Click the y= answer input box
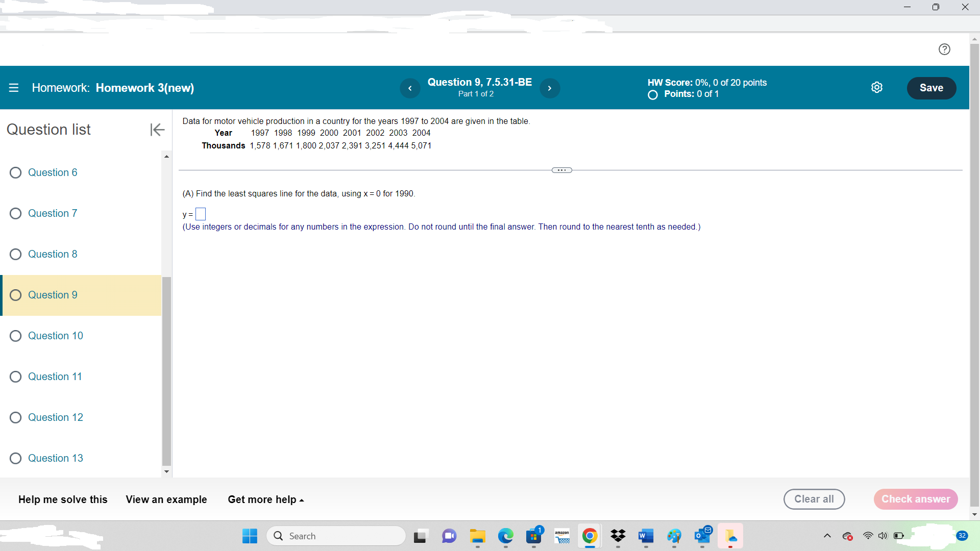 [x=201, y=214]
